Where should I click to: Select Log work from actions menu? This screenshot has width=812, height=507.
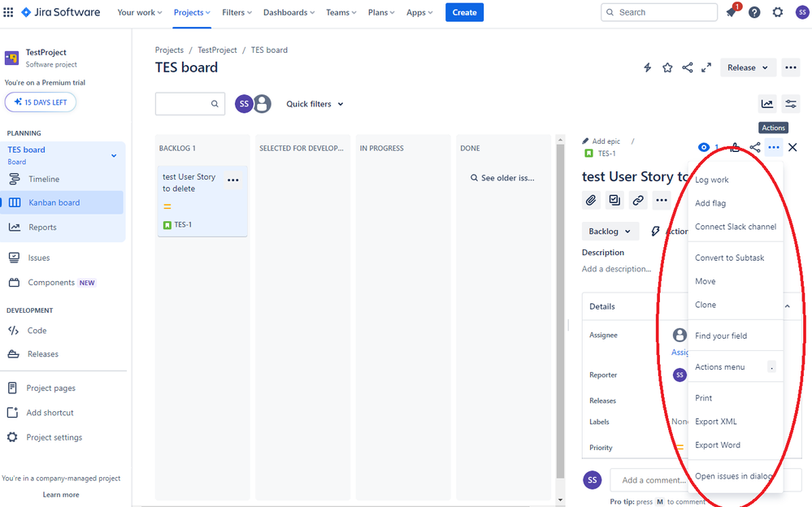pyautogui.click(x=736, y=180)
